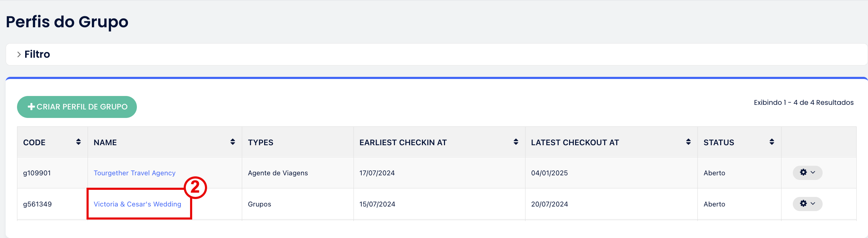The width and height of the screenshot is (868, 238).
Task: Click the Code column header label
Action: tap(34, 143)
